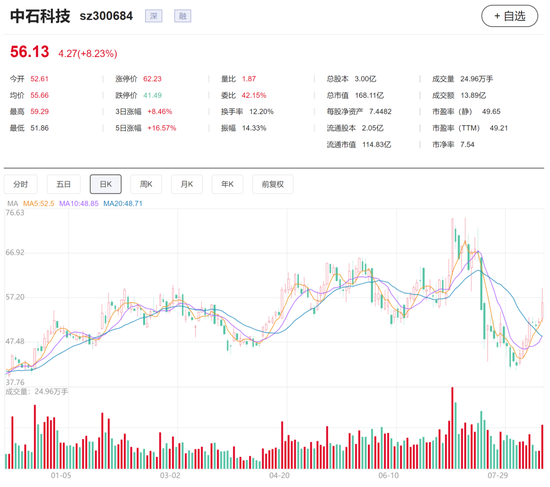Click the 中石科技 stock name
Viewport: 550px width, 487px height.
[x=40, y=16]
